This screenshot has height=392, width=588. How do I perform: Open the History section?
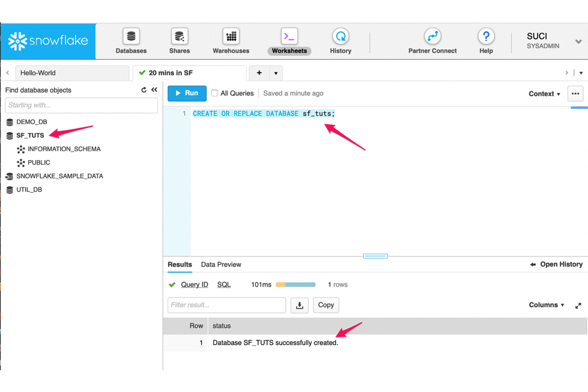coord(340,41)
